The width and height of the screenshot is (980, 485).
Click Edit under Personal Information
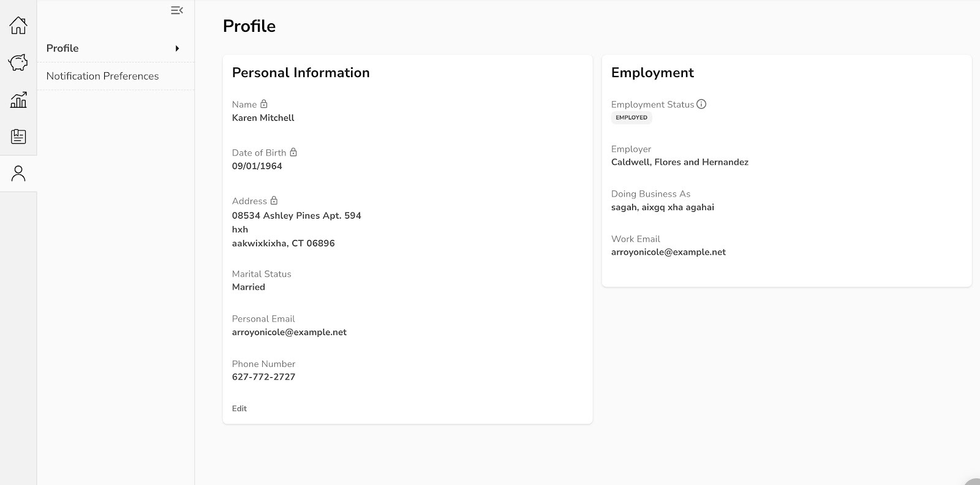coord(239,408)
